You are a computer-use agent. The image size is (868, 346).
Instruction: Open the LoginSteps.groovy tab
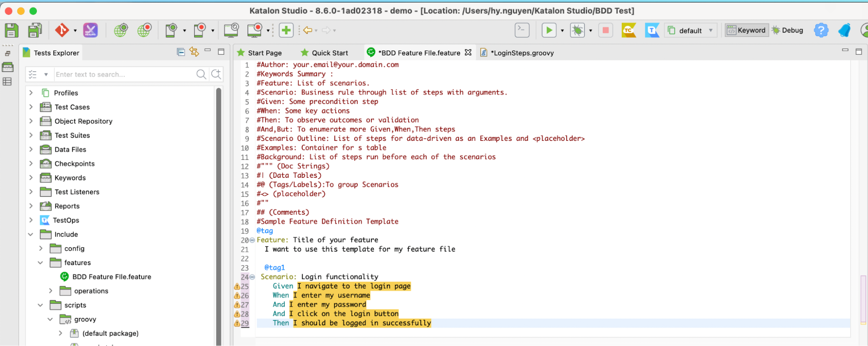point(517,53)
